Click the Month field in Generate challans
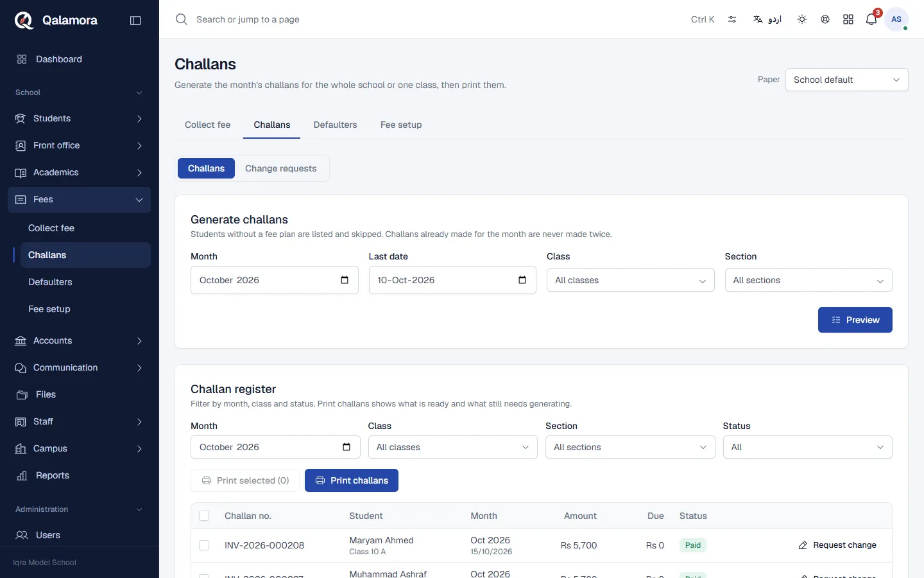Screen dimensions: 924x578 pyautogui.click(x=275, y=280)
